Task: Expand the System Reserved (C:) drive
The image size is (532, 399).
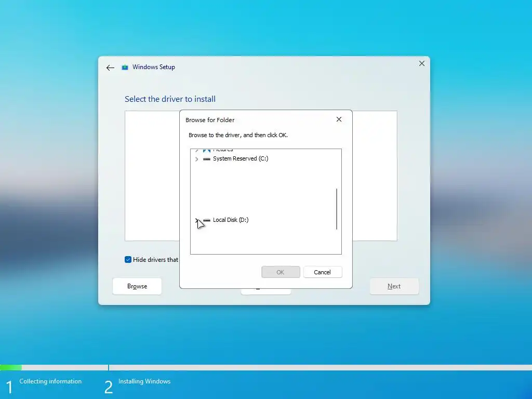Action: click(197, 159)
